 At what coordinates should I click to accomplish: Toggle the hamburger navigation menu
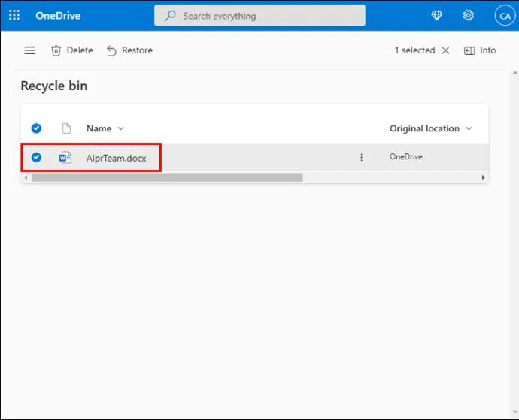coord(30,50)
